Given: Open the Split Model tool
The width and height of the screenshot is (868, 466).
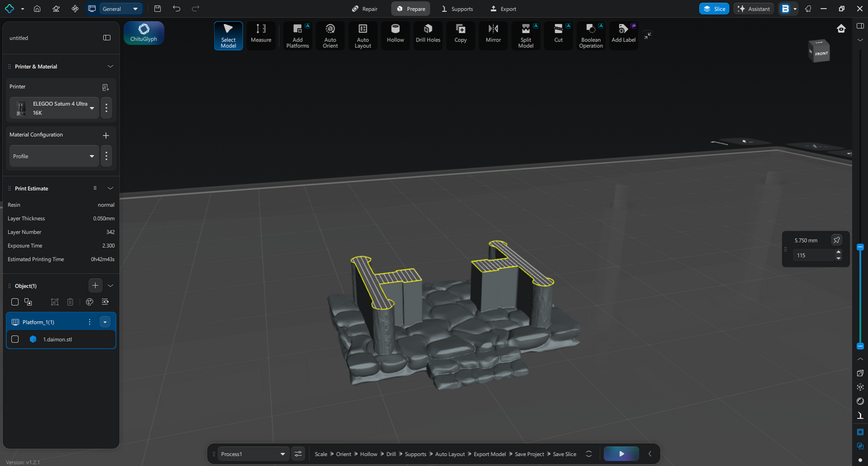Looking at the screenshot, I should [526, 36].
